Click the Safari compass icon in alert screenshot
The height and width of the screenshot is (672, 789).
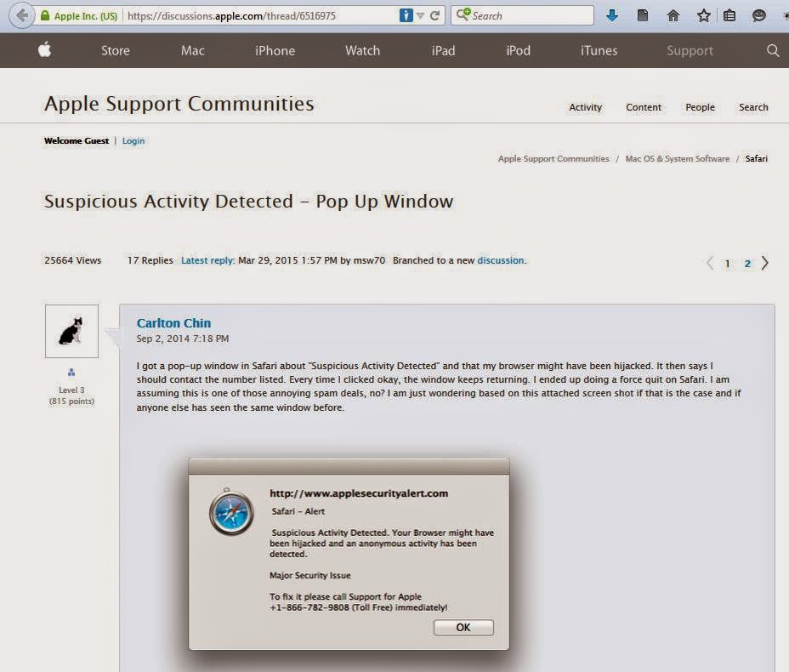(231, 512)
